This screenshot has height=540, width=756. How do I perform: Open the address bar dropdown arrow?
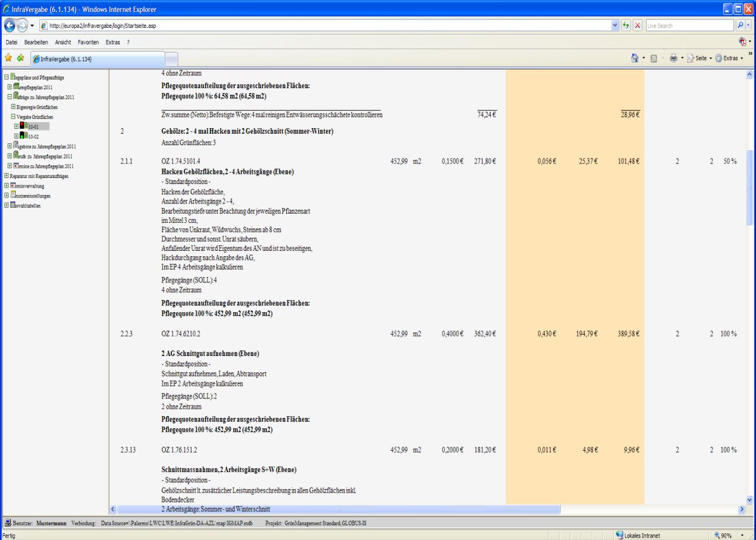click(615, 26)
